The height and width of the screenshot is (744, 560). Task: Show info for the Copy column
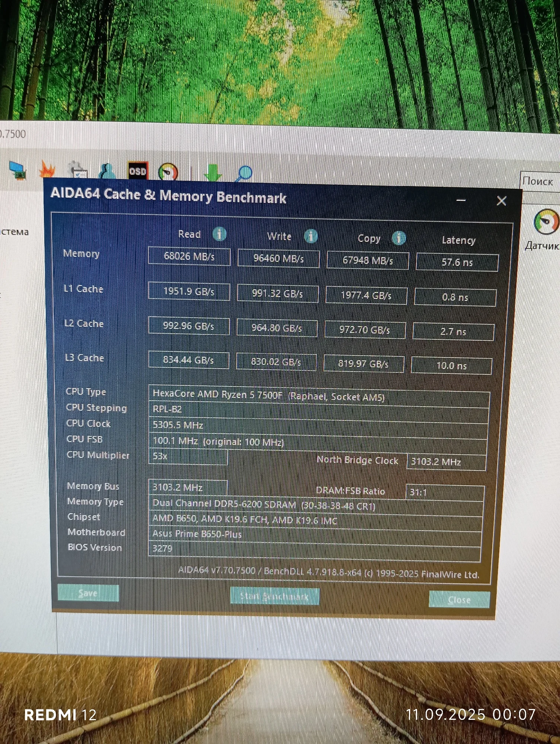(x=399, y=238)
